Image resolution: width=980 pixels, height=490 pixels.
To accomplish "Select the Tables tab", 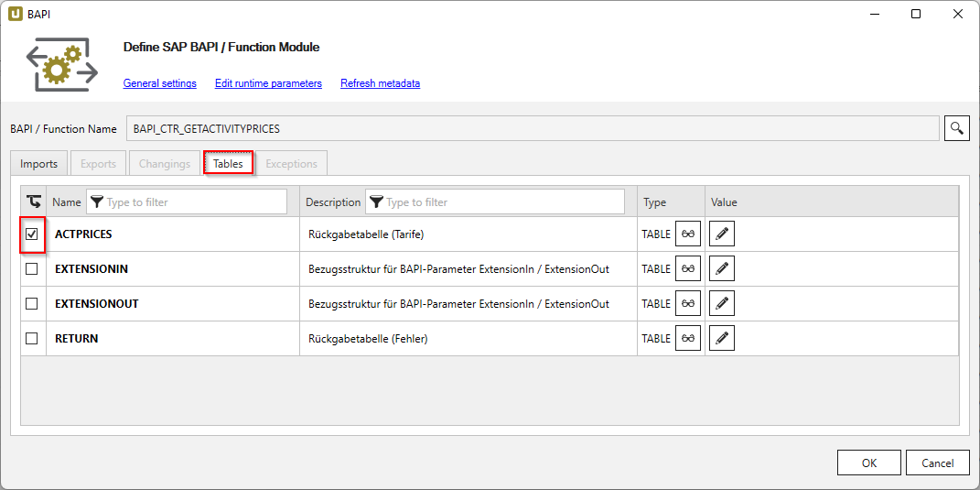I will pyautogui.click(x=228, y=164).
